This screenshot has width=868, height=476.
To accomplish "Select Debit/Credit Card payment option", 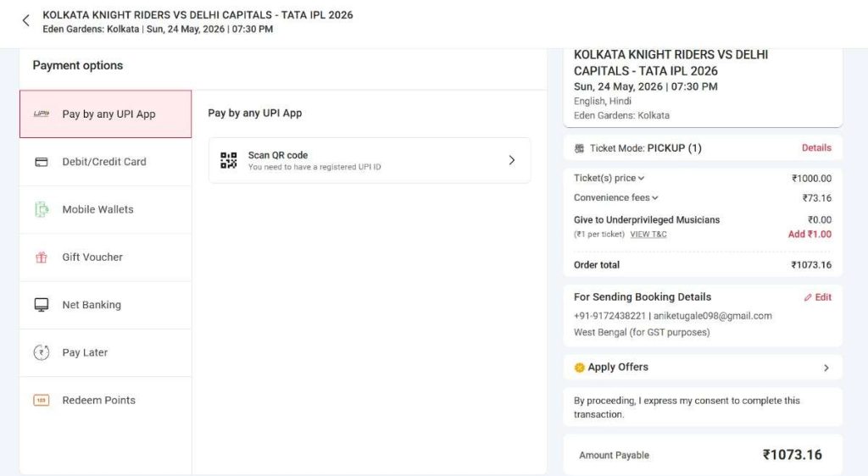I will click(x=105, y=162).
